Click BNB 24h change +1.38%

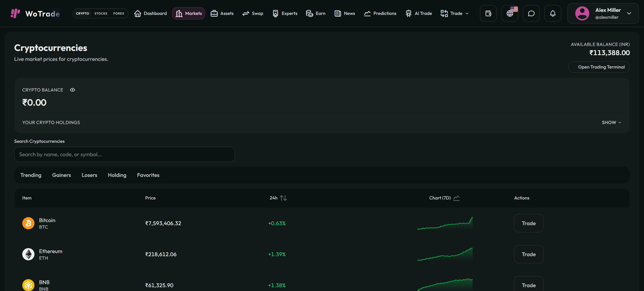[x=277, y=285]
